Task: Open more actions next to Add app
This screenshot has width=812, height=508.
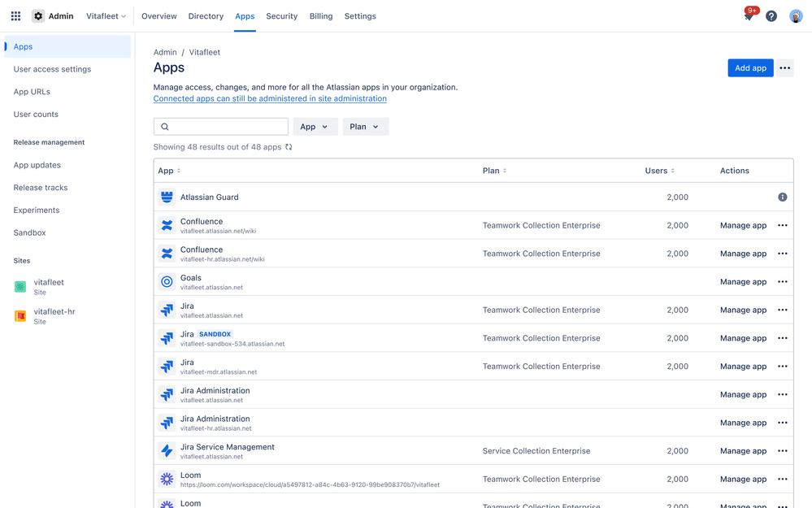Action: tap(784, 67)
